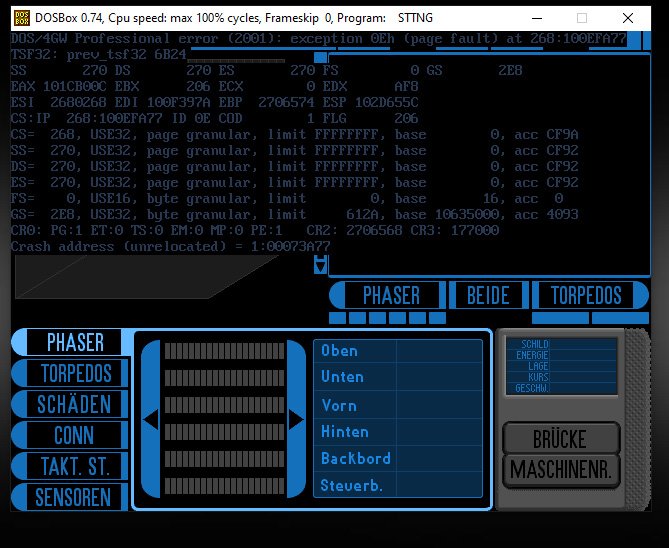Select the Backbord shield row
Image resolution: width=669 pixels, height=548 pixels.
[x=398, y=458]
